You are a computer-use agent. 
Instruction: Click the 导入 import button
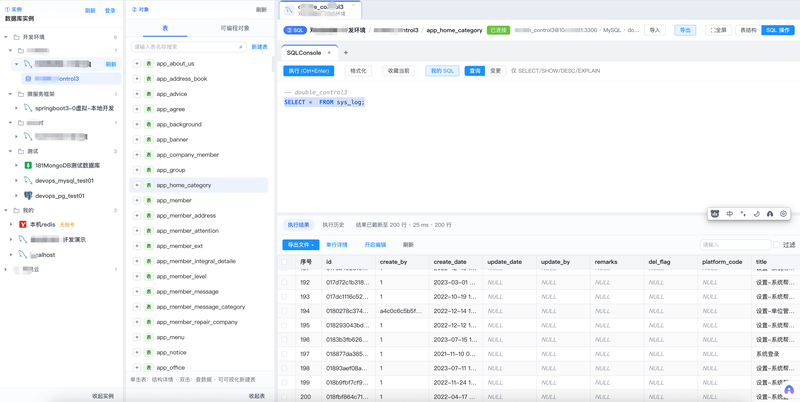pos(655,30)
